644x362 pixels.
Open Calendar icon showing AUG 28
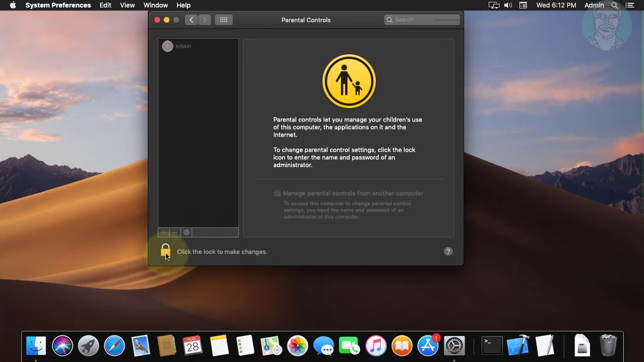pos(193,346)
